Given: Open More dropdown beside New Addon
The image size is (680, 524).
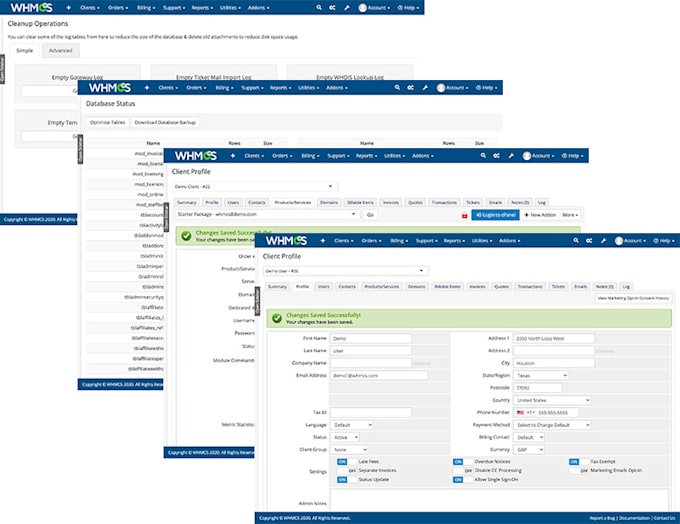Looking at the screenshot, I should tap(570, 215).
